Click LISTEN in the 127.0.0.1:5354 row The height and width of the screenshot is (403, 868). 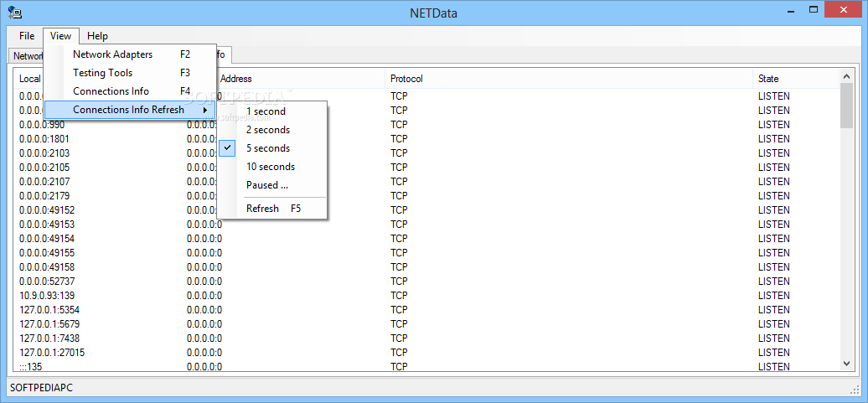[x=774, y=309]
